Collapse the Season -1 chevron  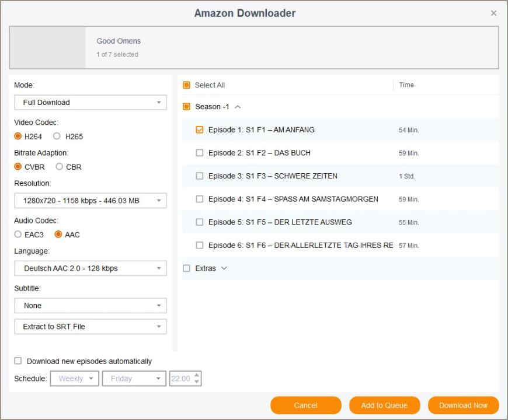coord(238,107)
